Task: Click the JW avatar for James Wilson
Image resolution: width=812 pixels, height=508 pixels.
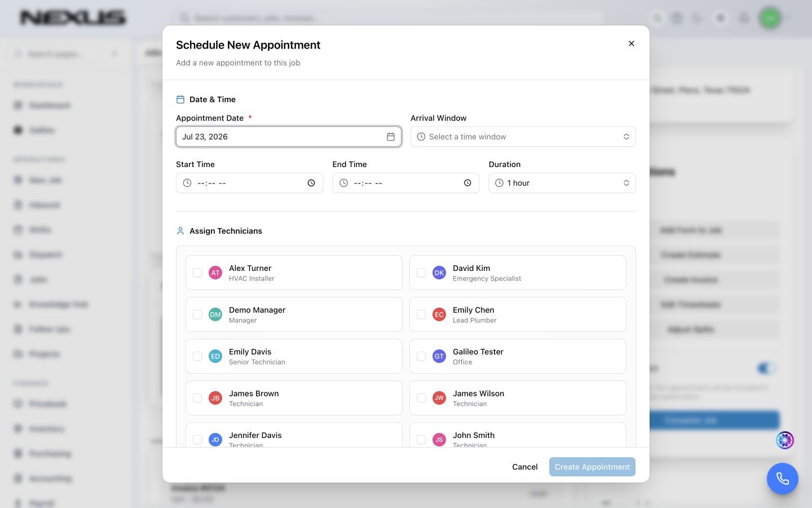Action: (x=439, y=398)
